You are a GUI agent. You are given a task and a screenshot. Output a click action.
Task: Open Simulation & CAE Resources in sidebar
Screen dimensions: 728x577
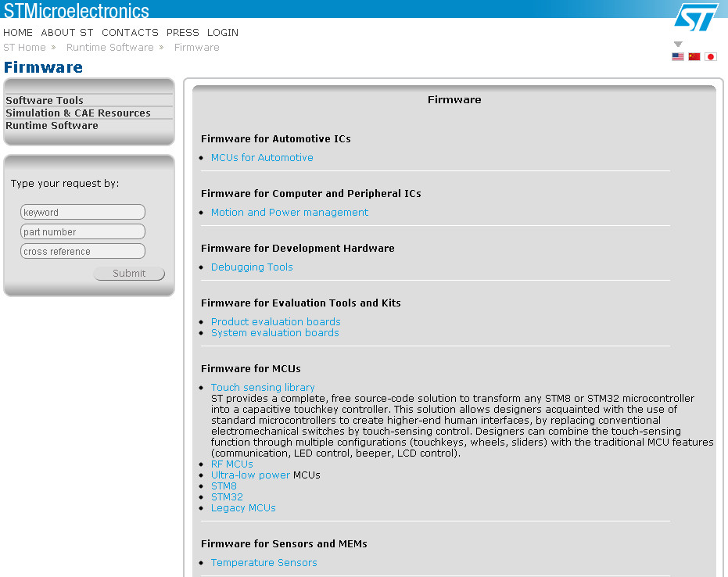[x=78, y=113]
